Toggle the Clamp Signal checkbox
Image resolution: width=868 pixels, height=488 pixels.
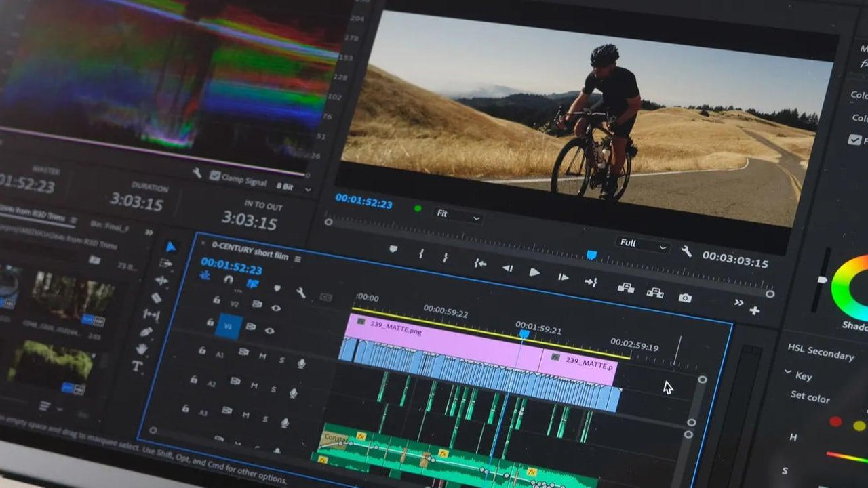215,176
